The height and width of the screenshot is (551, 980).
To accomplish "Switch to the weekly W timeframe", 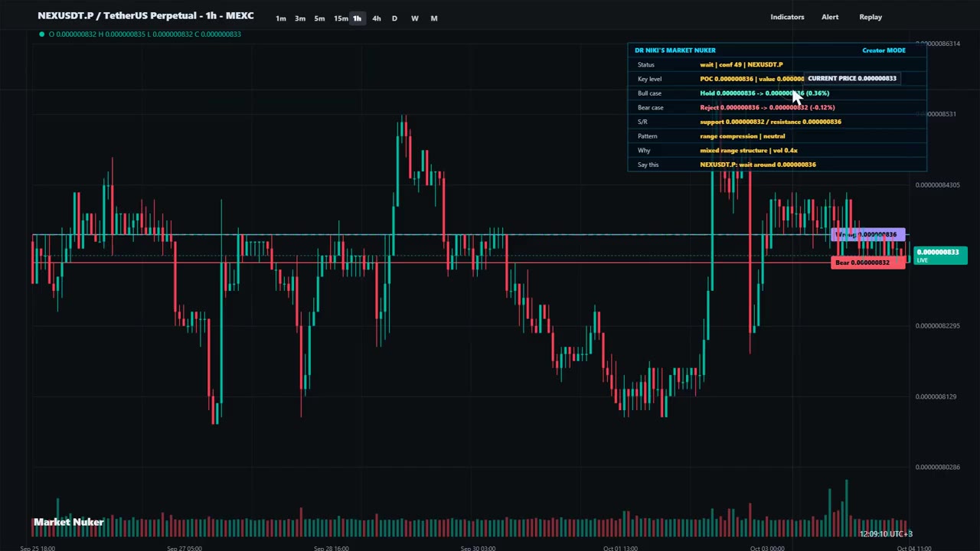I will tap(414, 18).
